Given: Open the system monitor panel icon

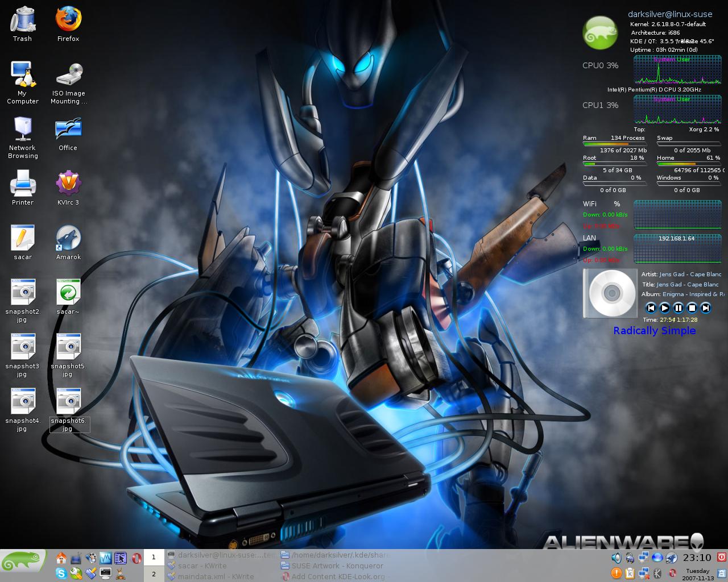Looking at the screenshot, I should click(x=106, y=558).
